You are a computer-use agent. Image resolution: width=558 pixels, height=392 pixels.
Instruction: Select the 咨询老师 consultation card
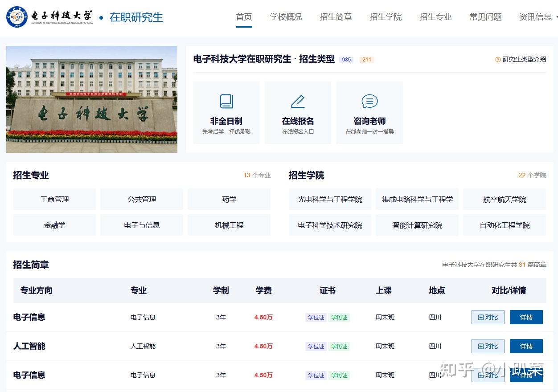(369, 113)
